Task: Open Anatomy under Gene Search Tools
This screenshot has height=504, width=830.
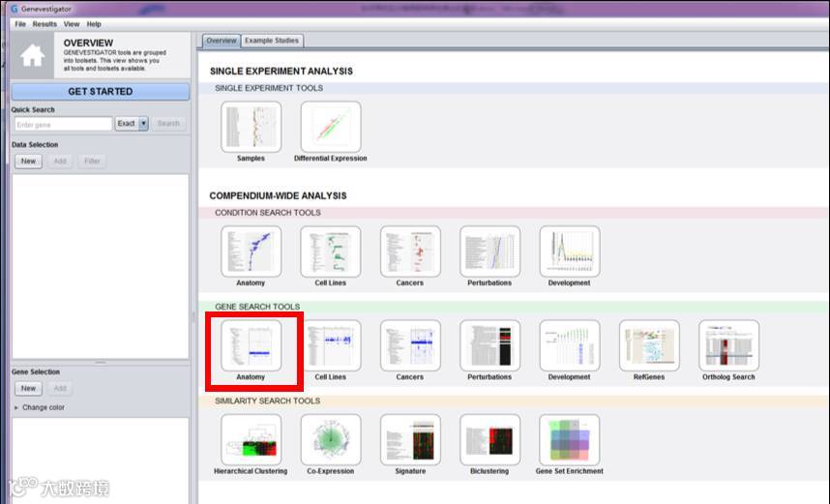Action: (251, 345)
